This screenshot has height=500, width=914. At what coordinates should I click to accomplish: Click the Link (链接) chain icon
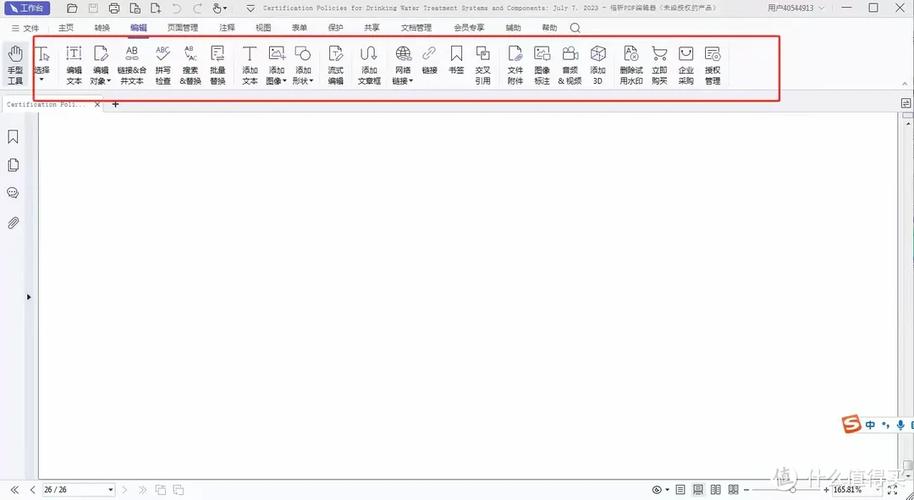pyautogui.click(x=430, y=59)
